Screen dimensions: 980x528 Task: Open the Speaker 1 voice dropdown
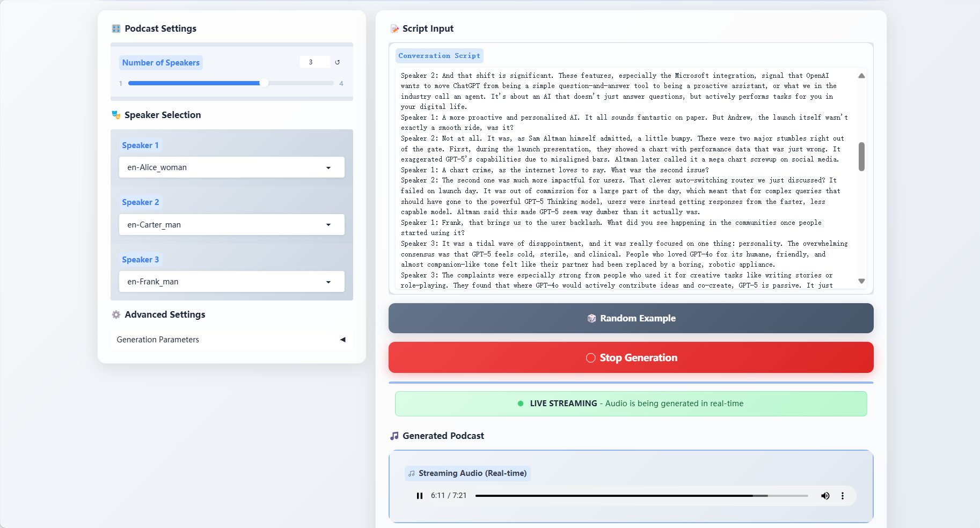point(231,167)
